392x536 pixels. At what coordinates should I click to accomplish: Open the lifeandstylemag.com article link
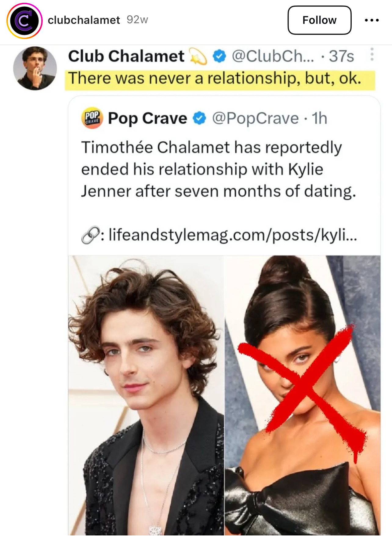(232, 235)
